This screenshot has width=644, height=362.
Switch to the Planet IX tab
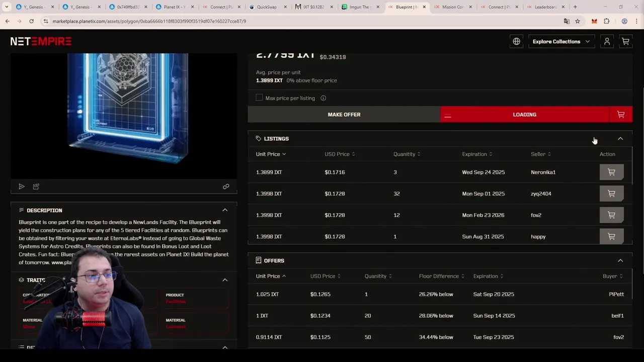(174, 7)
